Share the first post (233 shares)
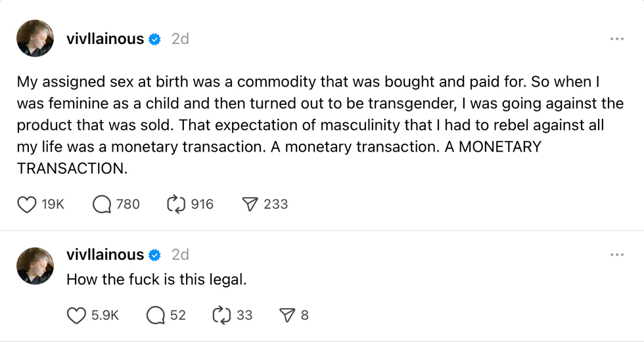The width and height of the screenshot is (644, 342). [x=250, y=204]
